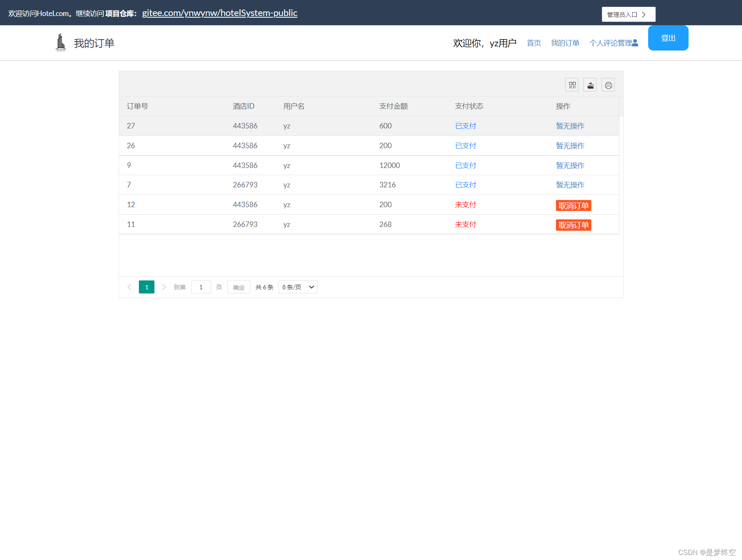Open the column filter icon in table toolbar

[572, 85]
